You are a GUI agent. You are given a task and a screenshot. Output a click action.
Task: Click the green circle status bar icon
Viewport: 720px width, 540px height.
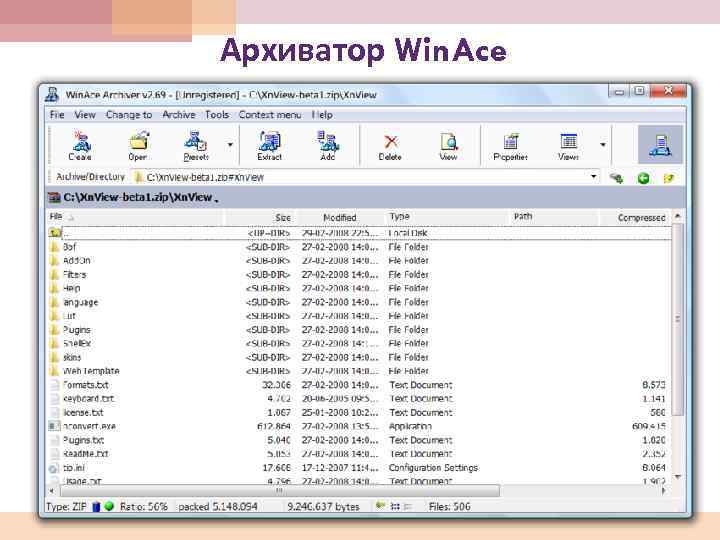tap(109, 506)
